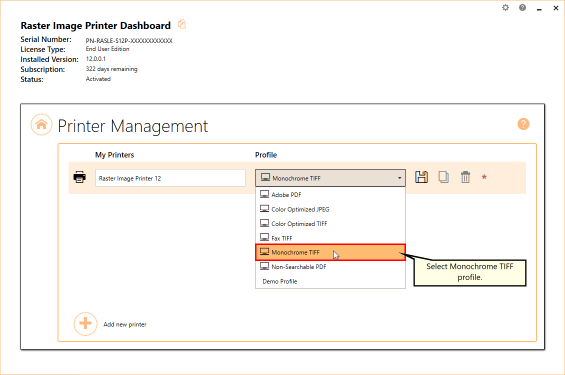The width and height of the screenshot is (565, 375).
Task: Open the help icon in title bar
Action: 522,8
